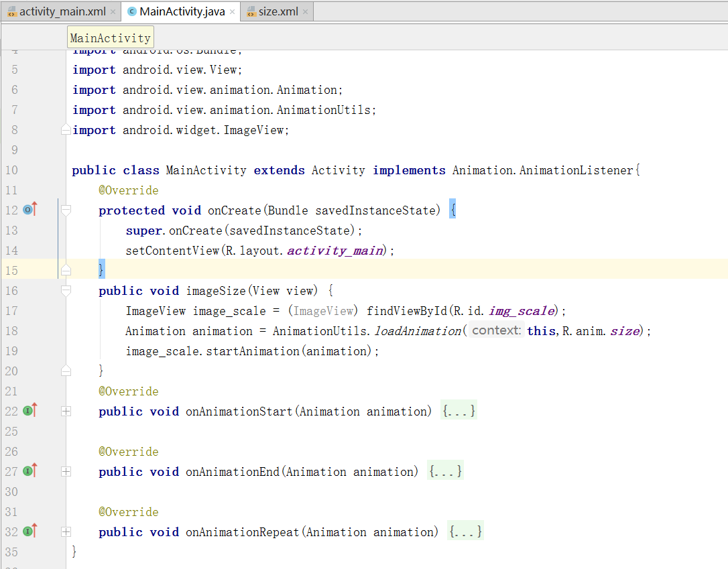Click the highlighted opening brace on line 12
The image size is (728, 569).
click(452, 209)
